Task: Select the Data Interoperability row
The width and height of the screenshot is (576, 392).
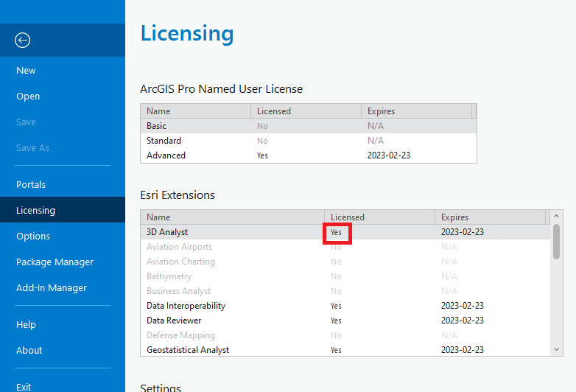Action: pyautogui.click(x=186, y=306)
